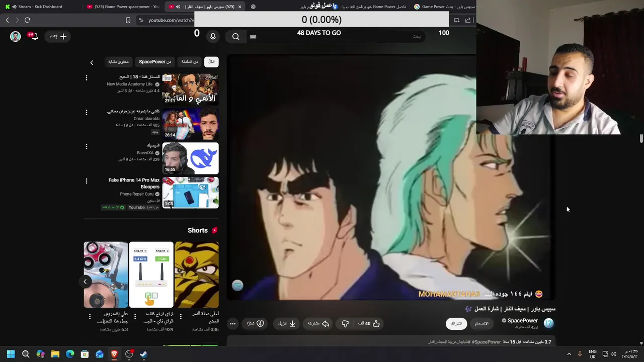Open the SpacePower channel name link
Viewport: 644px width, 362px height.
pos(522,320)
